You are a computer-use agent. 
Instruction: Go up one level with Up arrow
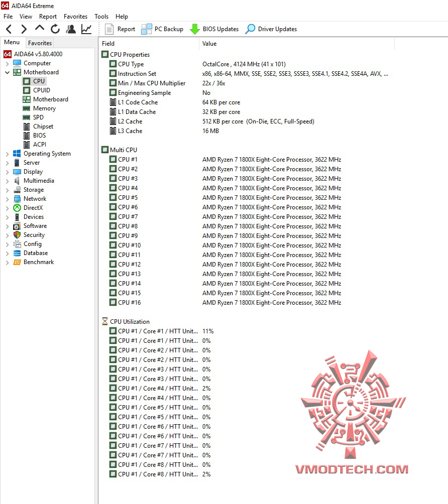[40, 28]
